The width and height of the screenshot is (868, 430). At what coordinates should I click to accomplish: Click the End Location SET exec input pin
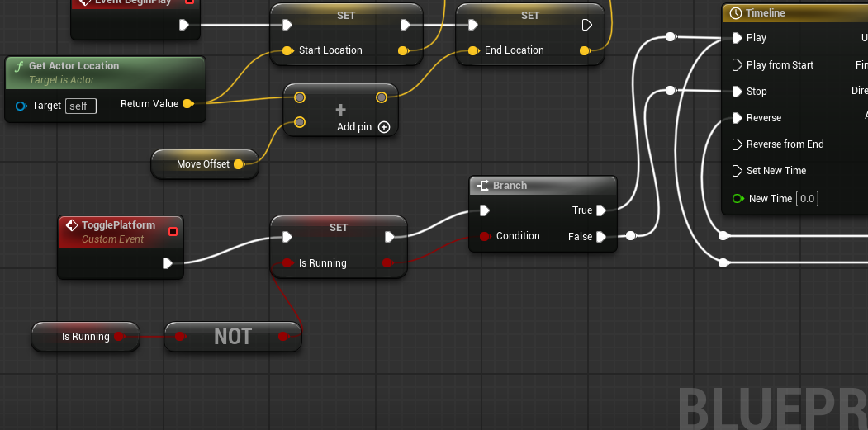(x=472, y=25)
